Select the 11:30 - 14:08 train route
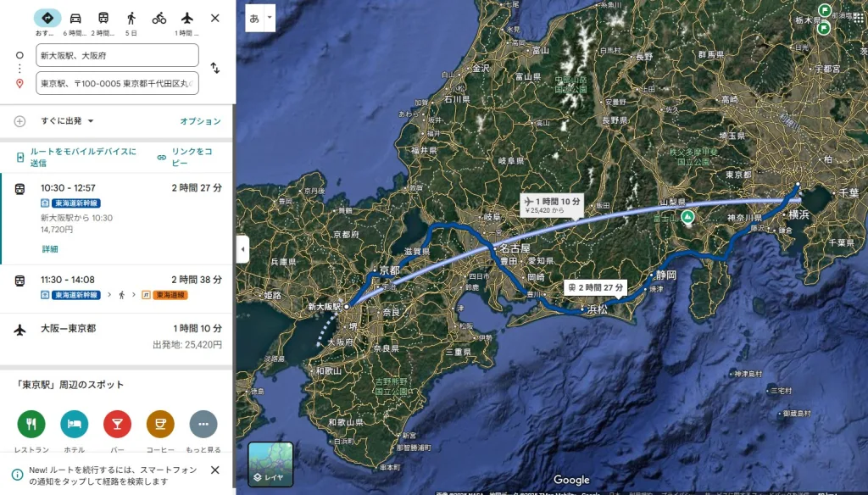This screenshot has width=868, height=495. (x=117, y=288)
